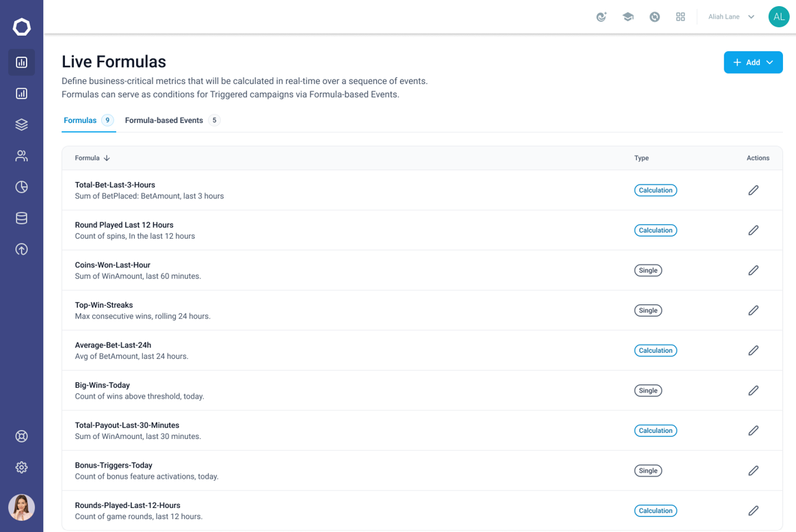Open the settings gear in the sidebar

point(21,468)
